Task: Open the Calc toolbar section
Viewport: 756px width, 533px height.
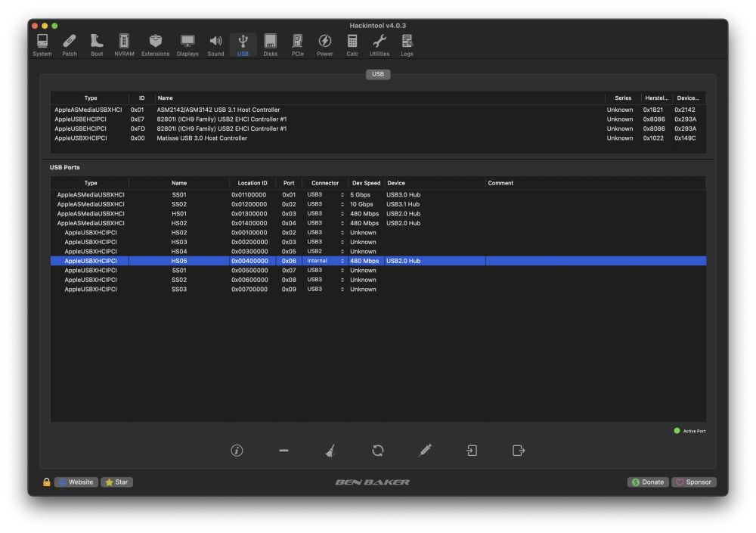Action: tap(352, 45)
